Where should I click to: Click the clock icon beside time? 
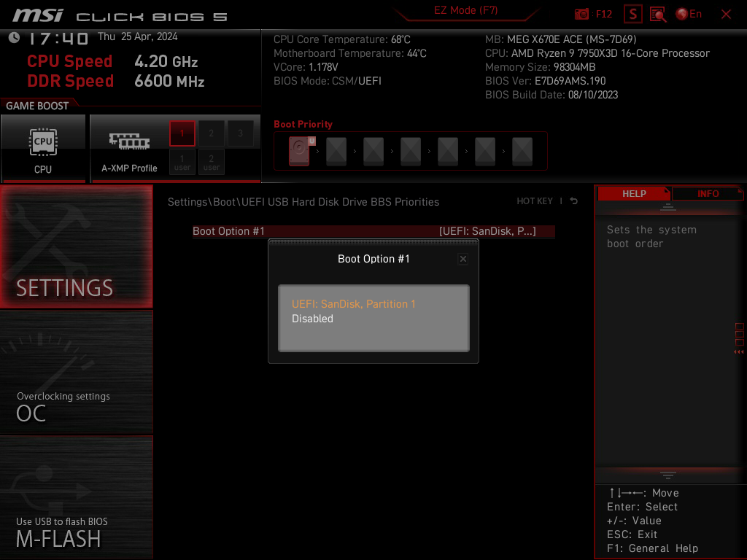tap(15, 38)
